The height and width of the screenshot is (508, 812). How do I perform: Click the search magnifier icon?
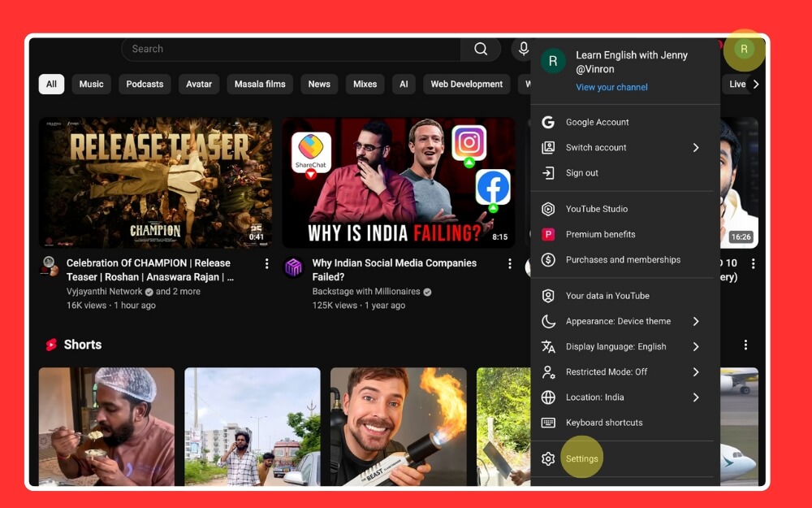pos(481,49)
